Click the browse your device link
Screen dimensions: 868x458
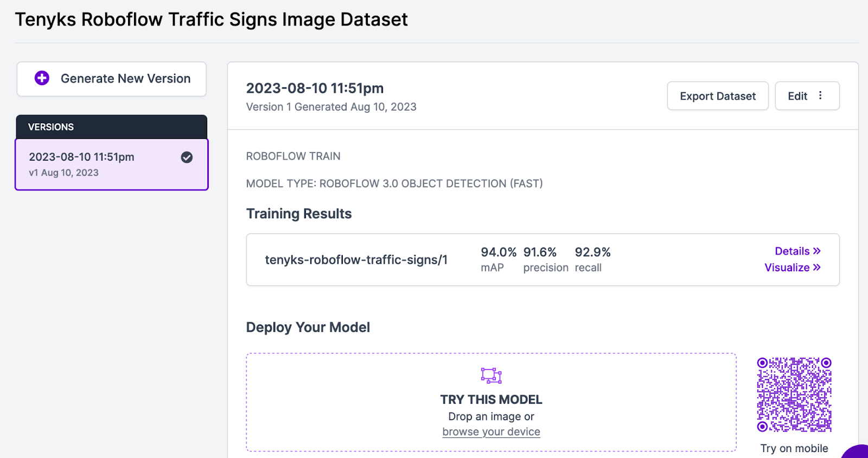click(x=491, y=432)
